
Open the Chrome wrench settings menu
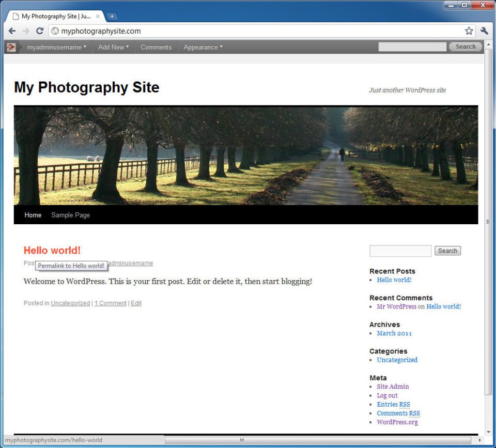pos(484,30)
